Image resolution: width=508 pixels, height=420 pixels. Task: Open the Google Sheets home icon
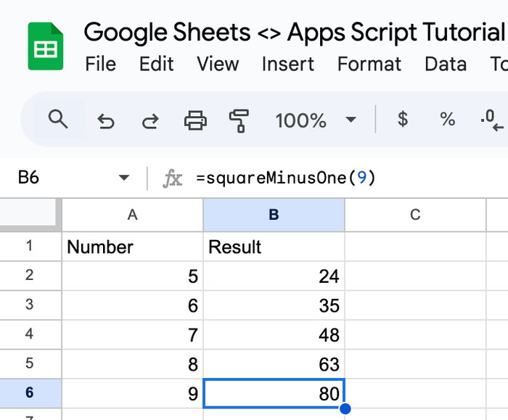point(46,46)
